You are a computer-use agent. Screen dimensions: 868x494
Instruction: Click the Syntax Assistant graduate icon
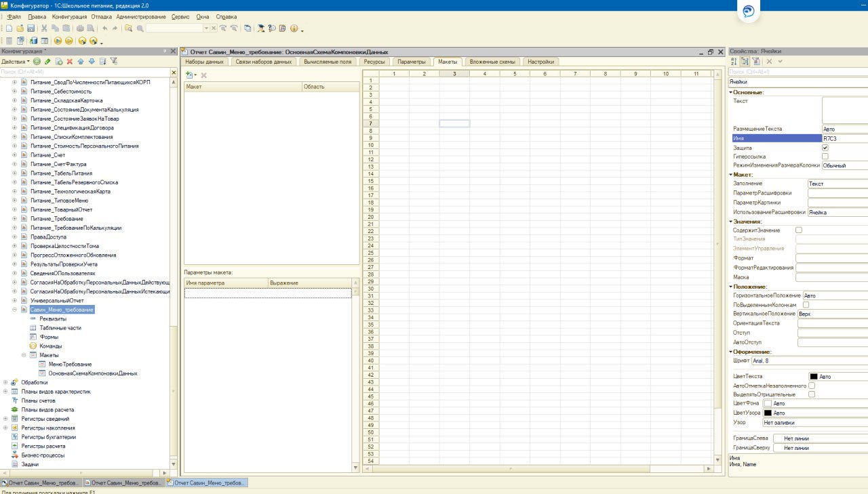pyautogui.click(x=261, y=28)
